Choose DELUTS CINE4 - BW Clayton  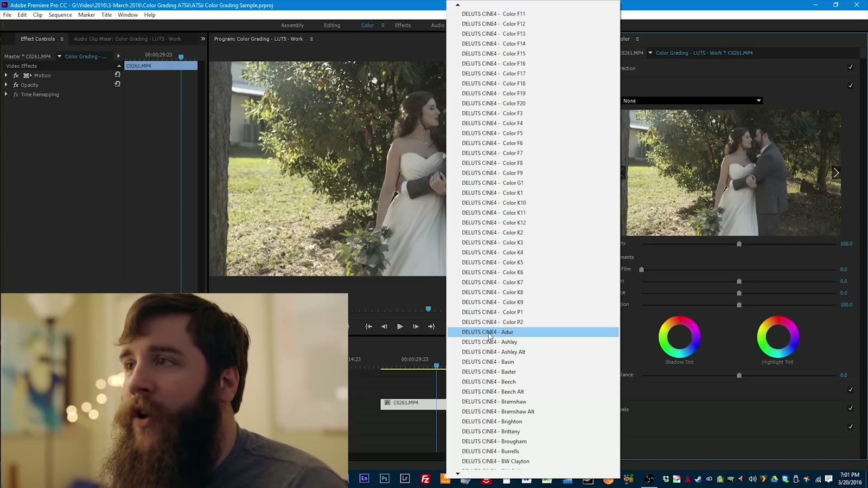533,461
